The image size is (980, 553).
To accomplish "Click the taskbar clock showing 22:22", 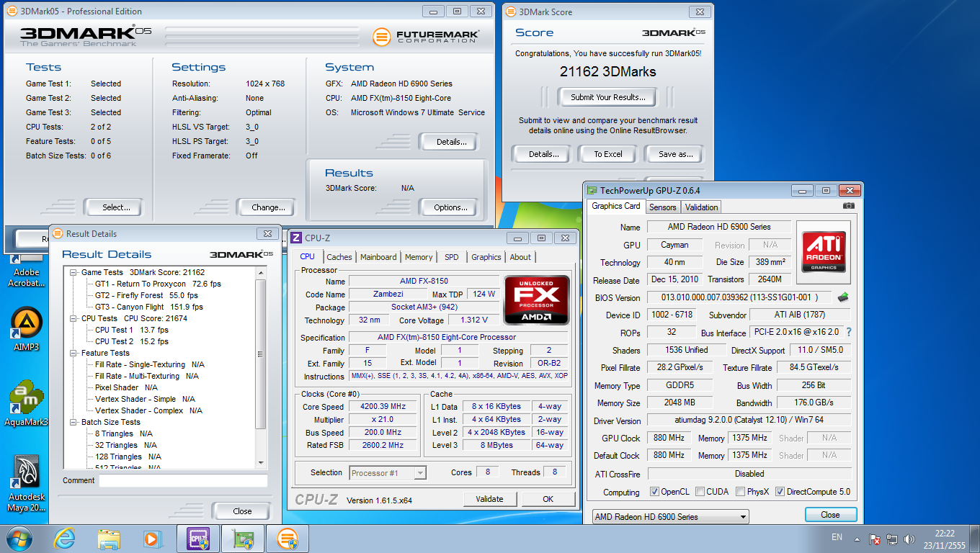I will click(945, 534).
